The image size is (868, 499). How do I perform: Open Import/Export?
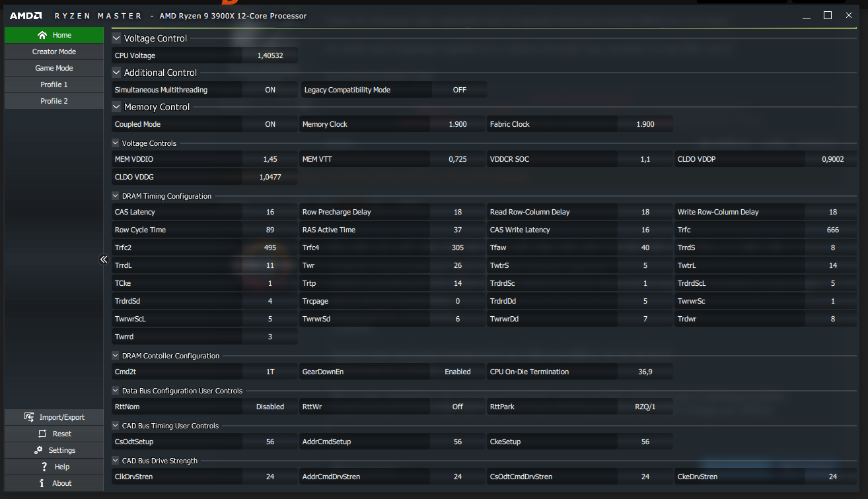54,417
